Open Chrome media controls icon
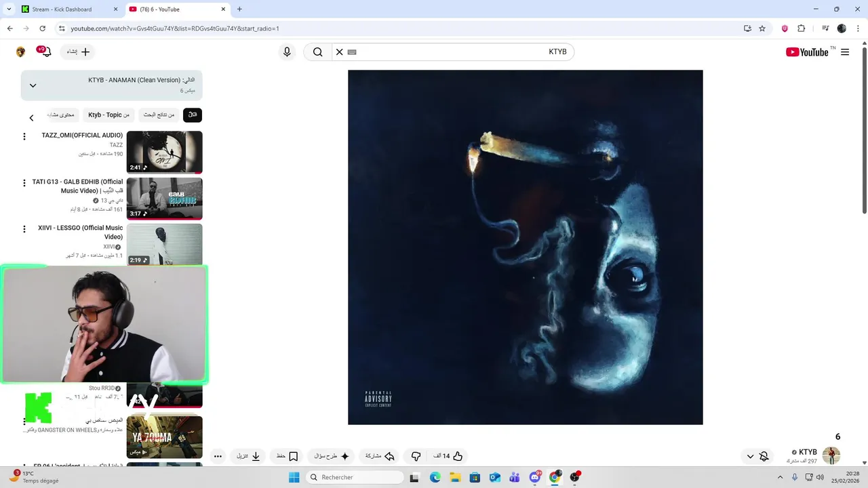 click(x=825, y=28)
